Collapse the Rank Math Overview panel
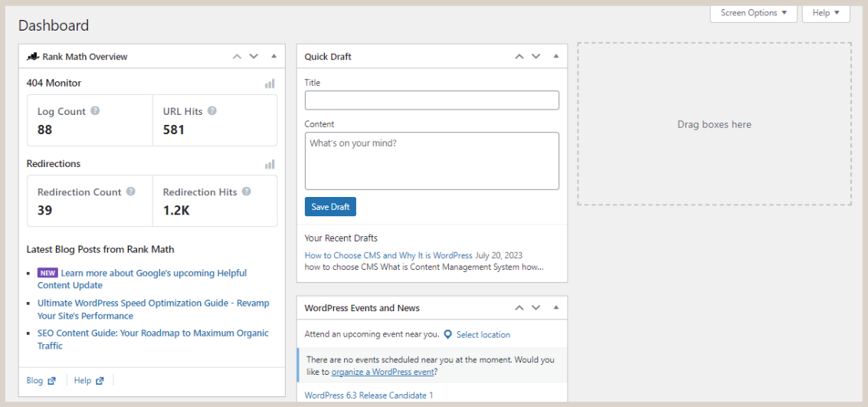The height and width of the screenshot is (407, 868). 274,57
